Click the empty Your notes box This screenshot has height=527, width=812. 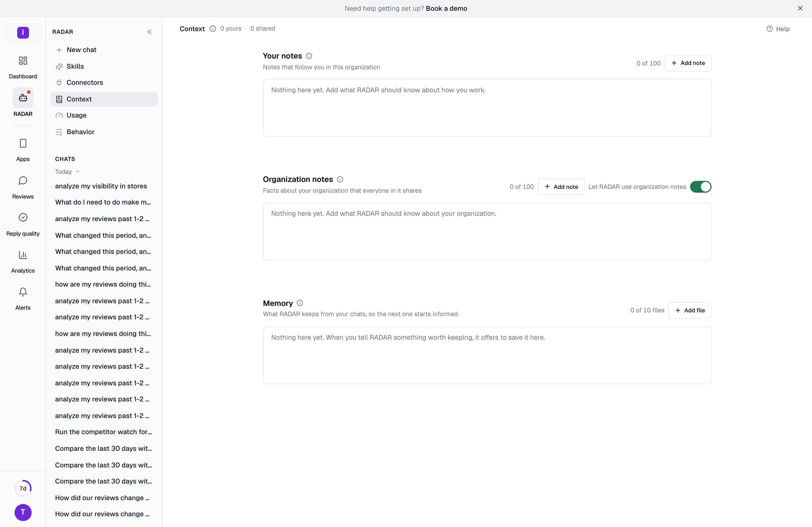[x=487, y=108]
